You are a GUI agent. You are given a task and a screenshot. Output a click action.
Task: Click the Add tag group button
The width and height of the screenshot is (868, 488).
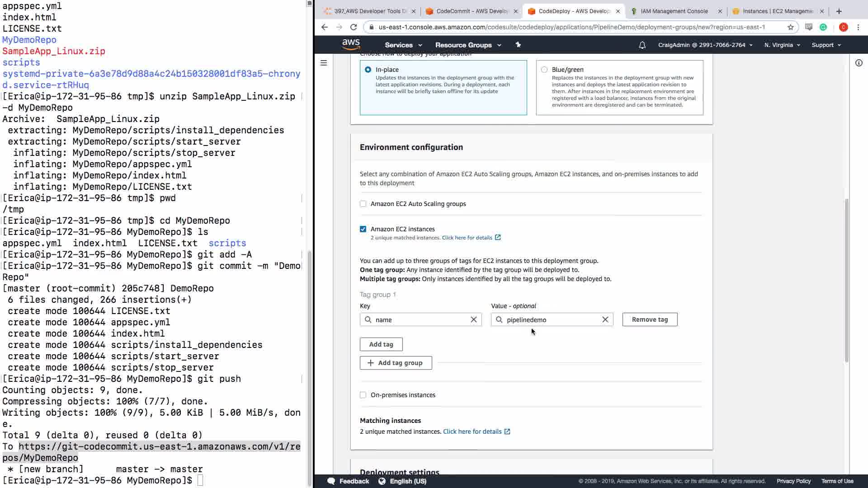coord(396,363)
